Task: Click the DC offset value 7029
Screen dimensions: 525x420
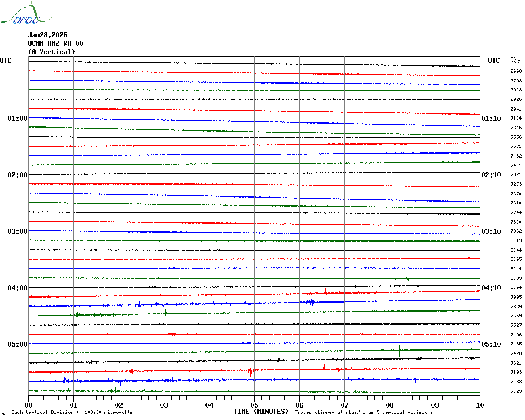Action: (x=516, y=391)
